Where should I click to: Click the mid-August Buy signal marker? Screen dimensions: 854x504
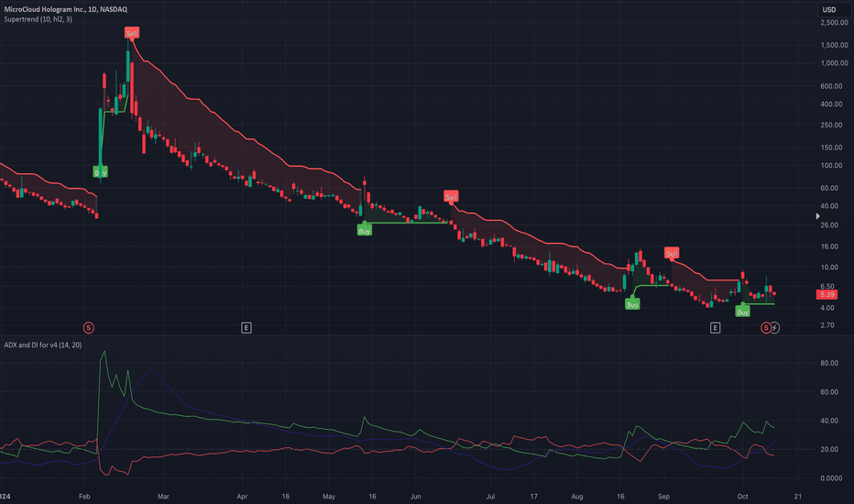632,304
